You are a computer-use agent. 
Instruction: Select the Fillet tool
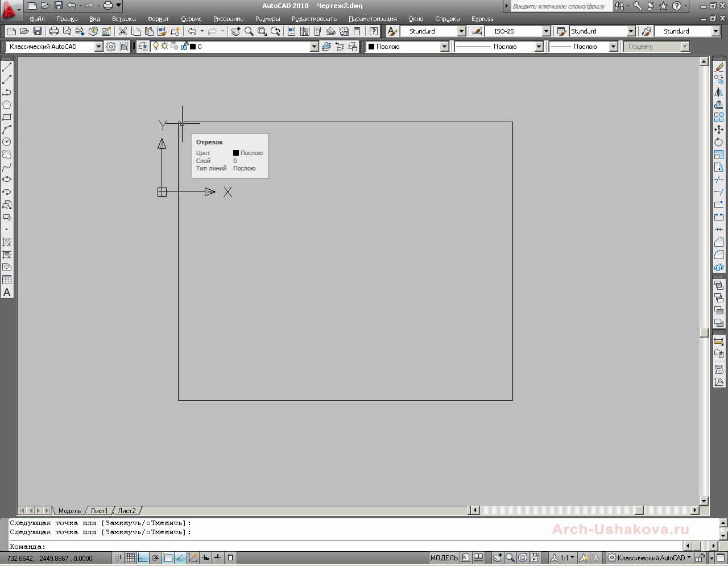pos(719,255)
